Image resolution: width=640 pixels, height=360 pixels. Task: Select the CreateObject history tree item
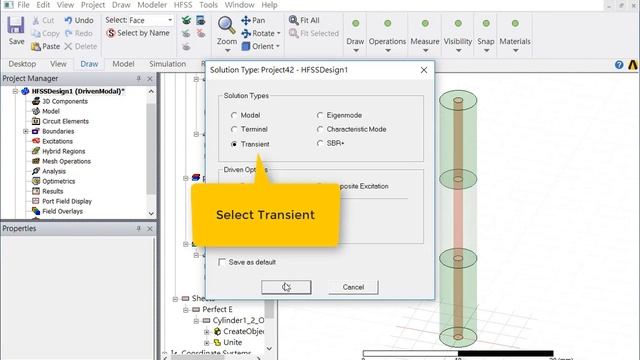pyautogui.click(x=243, y=331)
